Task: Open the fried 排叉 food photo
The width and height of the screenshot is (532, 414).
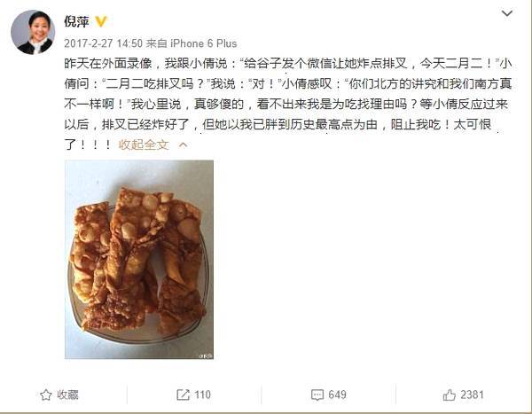Action: (139, 259)
